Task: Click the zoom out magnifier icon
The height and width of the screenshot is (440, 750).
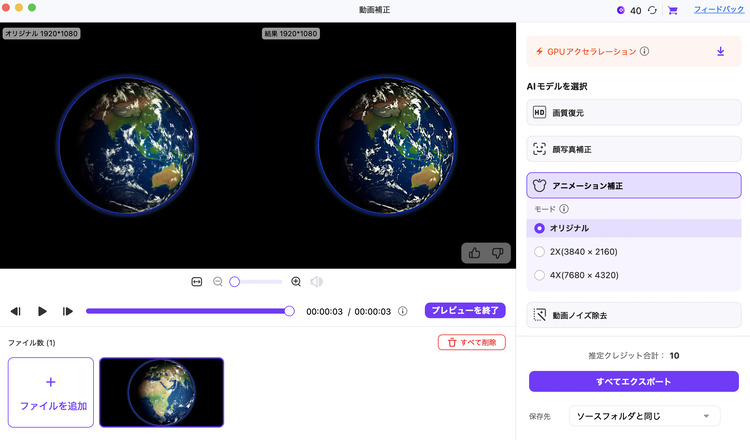Action: (218, 282)
